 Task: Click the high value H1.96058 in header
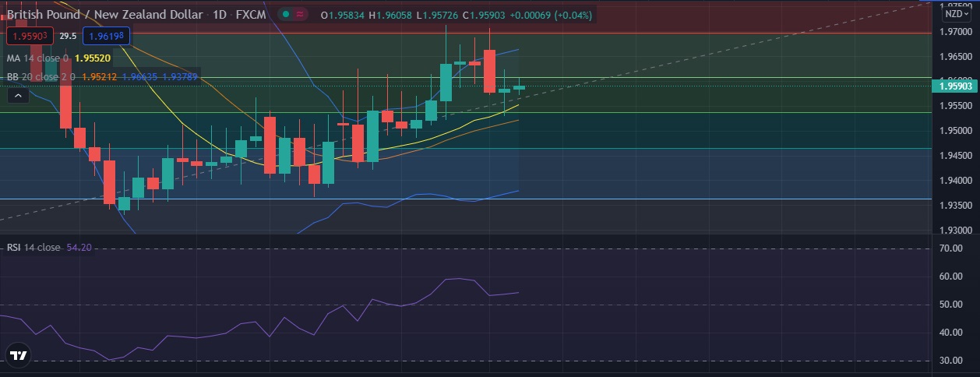(x=391, y=16)
